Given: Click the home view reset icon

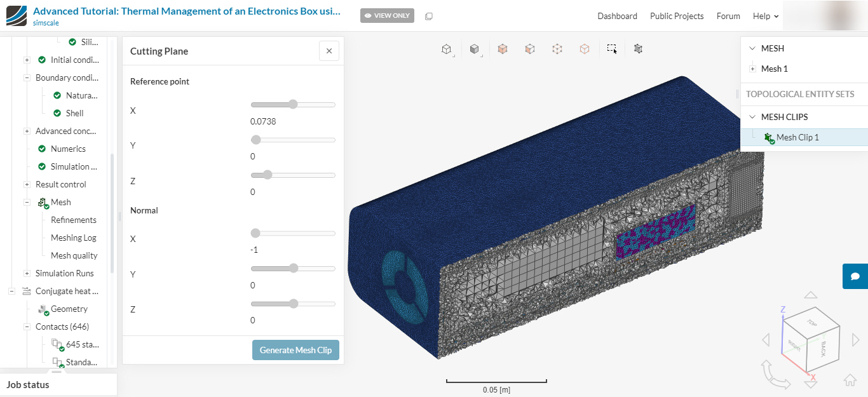Looking at the screenshot, I should point(850,380).
